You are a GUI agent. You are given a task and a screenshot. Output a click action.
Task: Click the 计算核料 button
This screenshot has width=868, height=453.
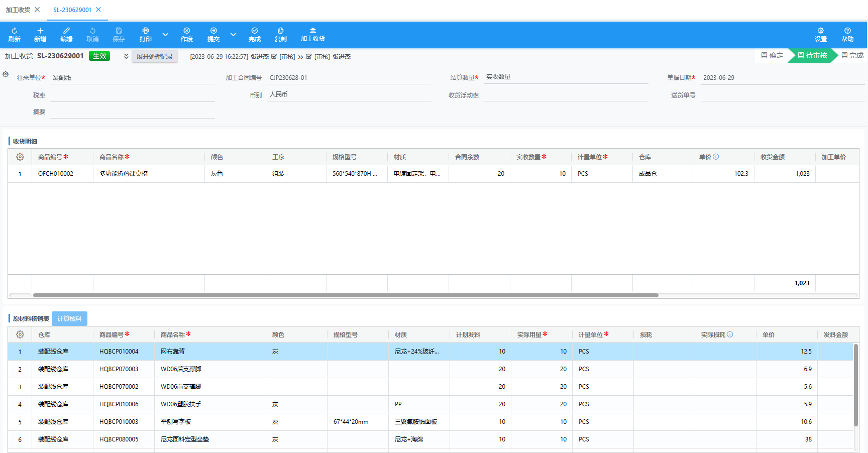click(69, 318)
